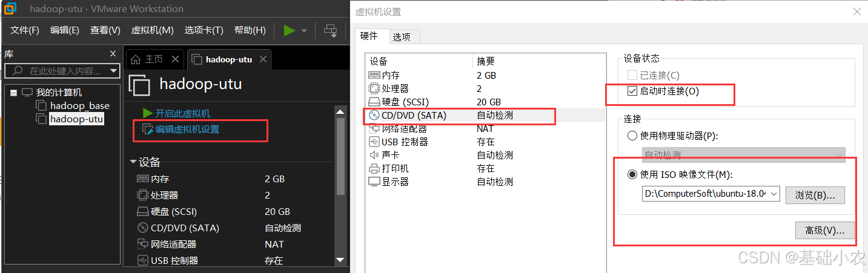
Task: Open the 查看(V) menu
Action: tap(105, 30)
